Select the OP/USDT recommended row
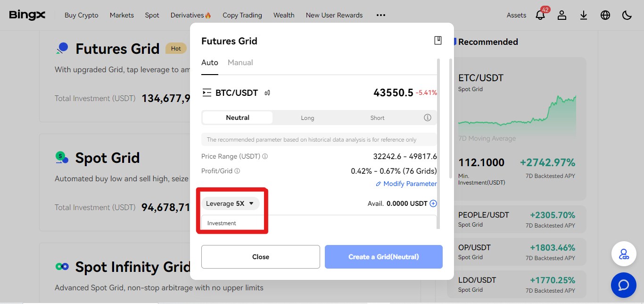This screenshot has height=304, width=644. [517, 252]
